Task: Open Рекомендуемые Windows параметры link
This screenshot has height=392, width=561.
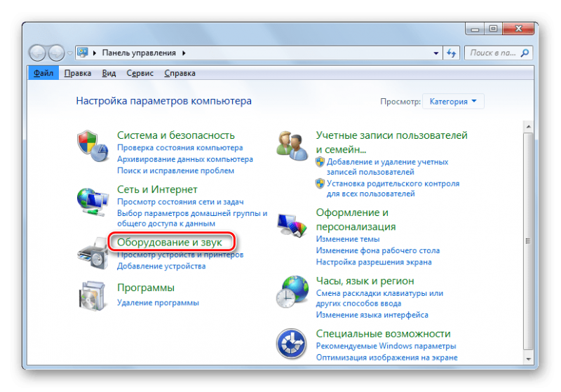Action: coord(386,346)
